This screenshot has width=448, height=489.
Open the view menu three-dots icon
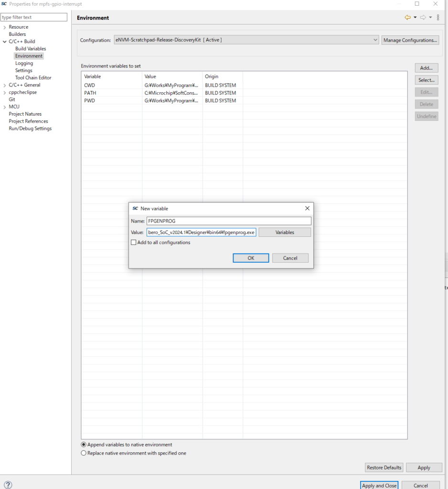(438, 17)
